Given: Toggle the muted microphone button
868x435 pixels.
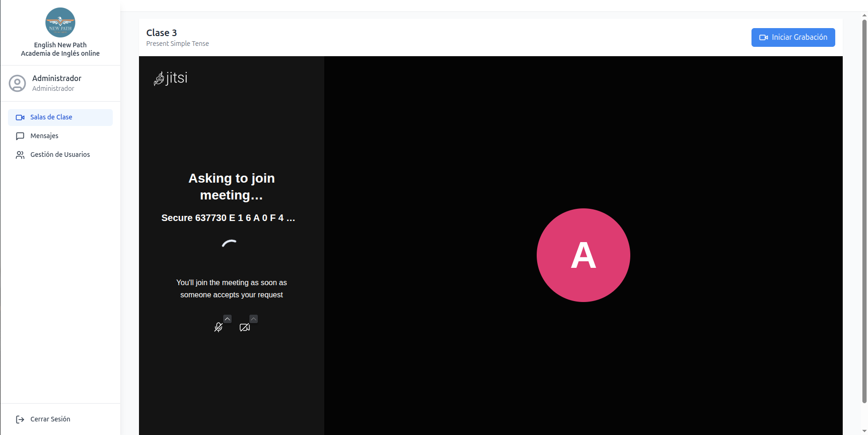Looking at the screenshot, I should coord(218,327).
